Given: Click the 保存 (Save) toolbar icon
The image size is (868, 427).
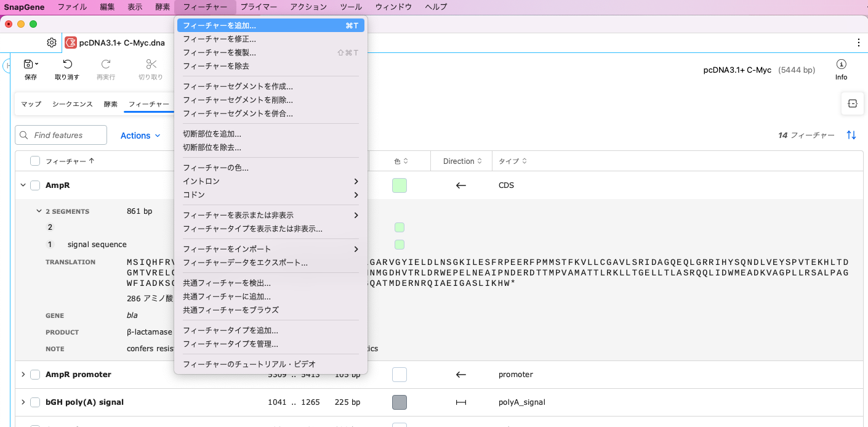Looking at the screenshot, I should [30, 69].
